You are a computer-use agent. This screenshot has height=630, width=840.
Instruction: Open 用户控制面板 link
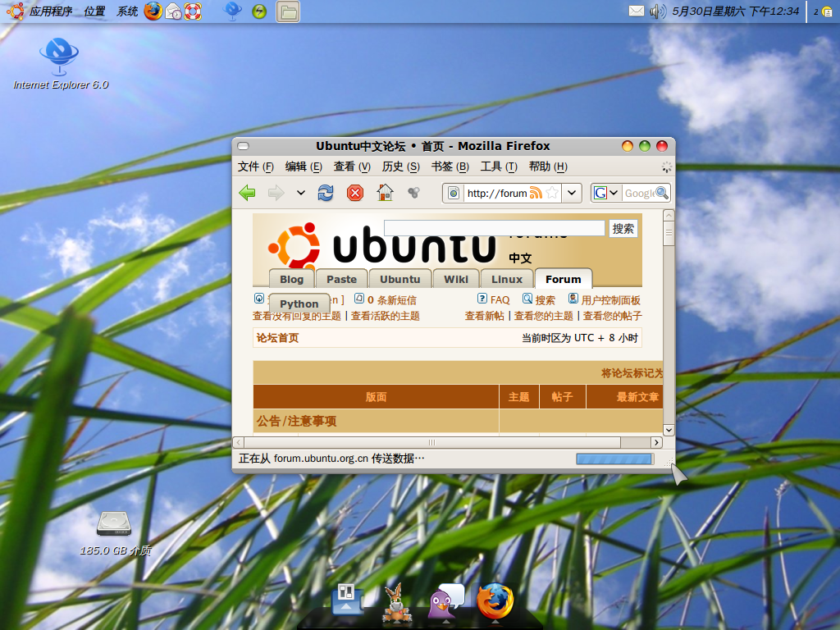point(610,300)
